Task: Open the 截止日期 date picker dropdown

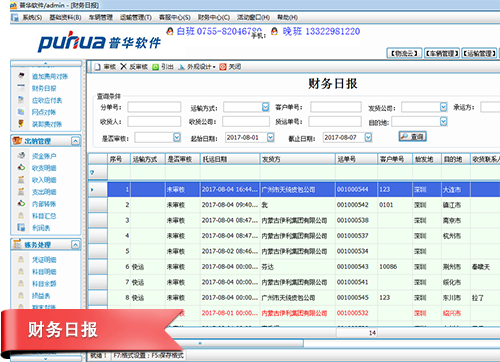Action: pos(368,137)
